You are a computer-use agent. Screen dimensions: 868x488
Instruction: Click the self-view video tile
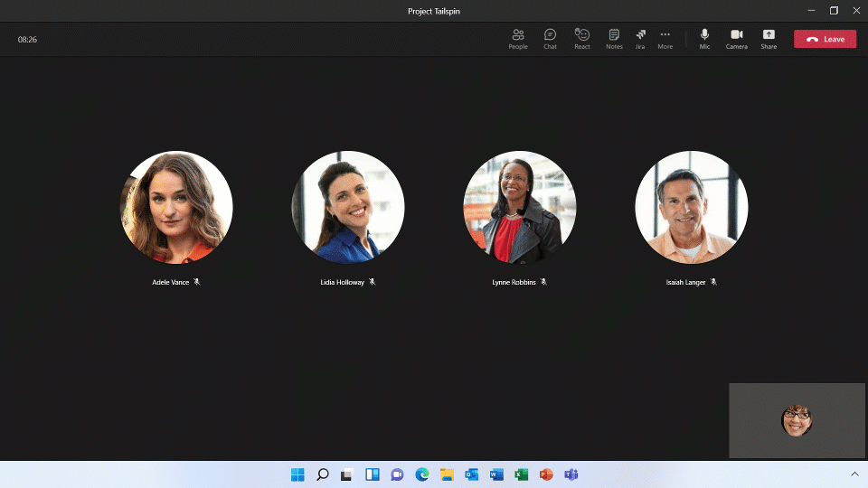[797, 420]
